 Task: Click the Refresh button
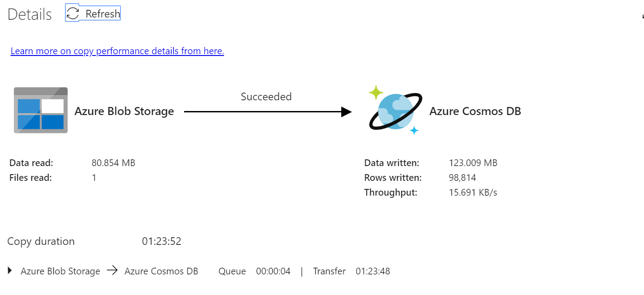(x=93, y=13)
